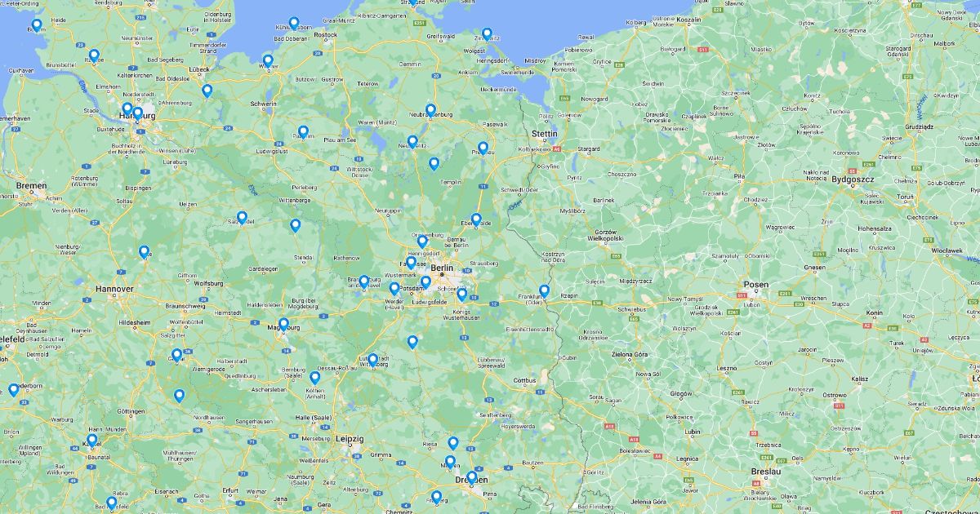Screen dimensions: 980x514
Task: Click the pin at Parchim
Action: pos(303,131)
